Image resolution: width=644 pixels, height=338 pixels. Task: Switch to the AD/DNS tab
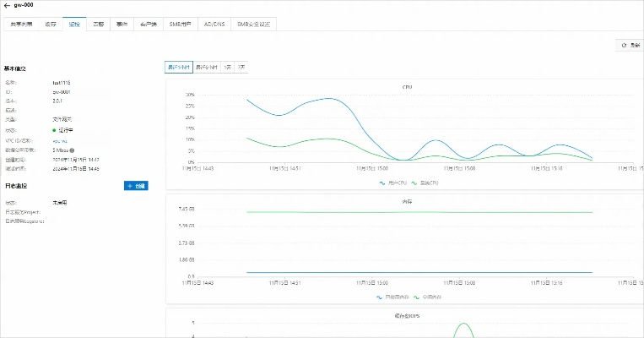coord(214,25)
